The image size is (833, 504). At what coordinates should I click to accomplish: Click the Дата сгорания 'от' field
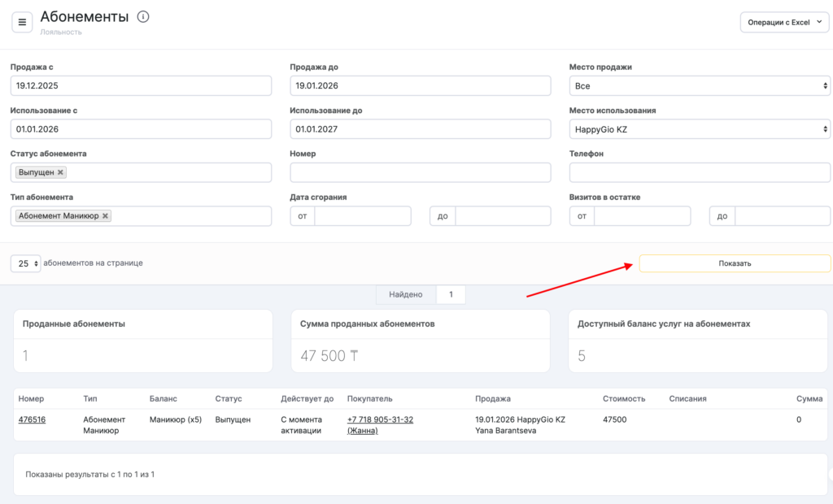[x=362, y=215]
